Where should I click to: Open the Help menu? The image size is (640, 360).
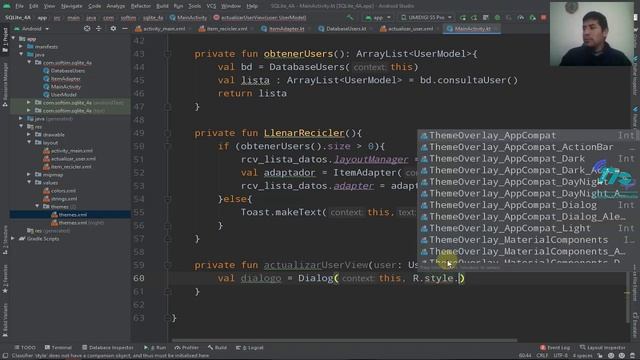pos(252,6)
